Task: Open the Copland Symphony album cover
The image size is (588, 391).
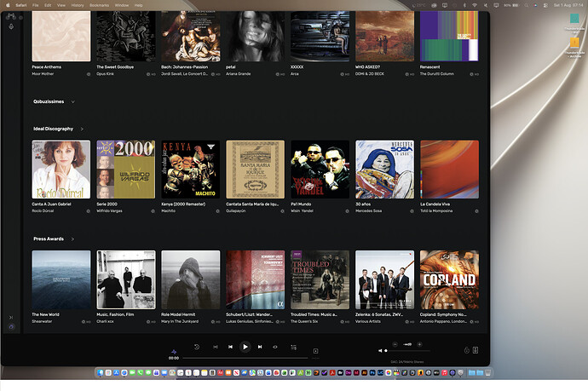Action: click(449, 279)
